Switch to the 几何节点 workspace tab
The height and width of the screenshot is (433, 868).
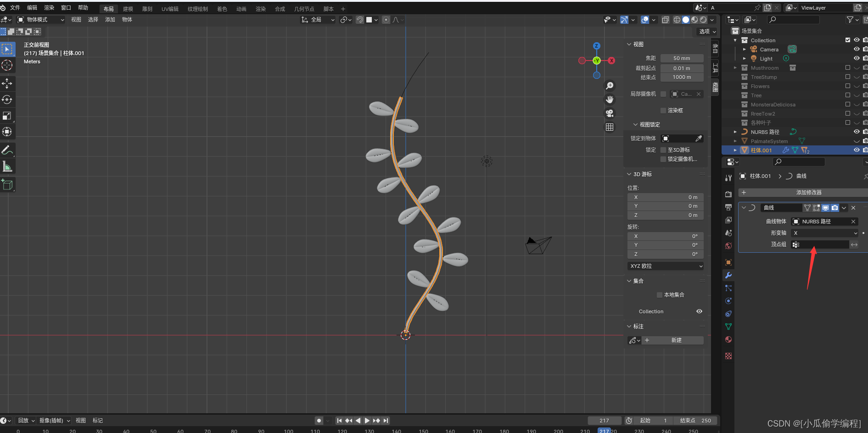tap(304, 9)
